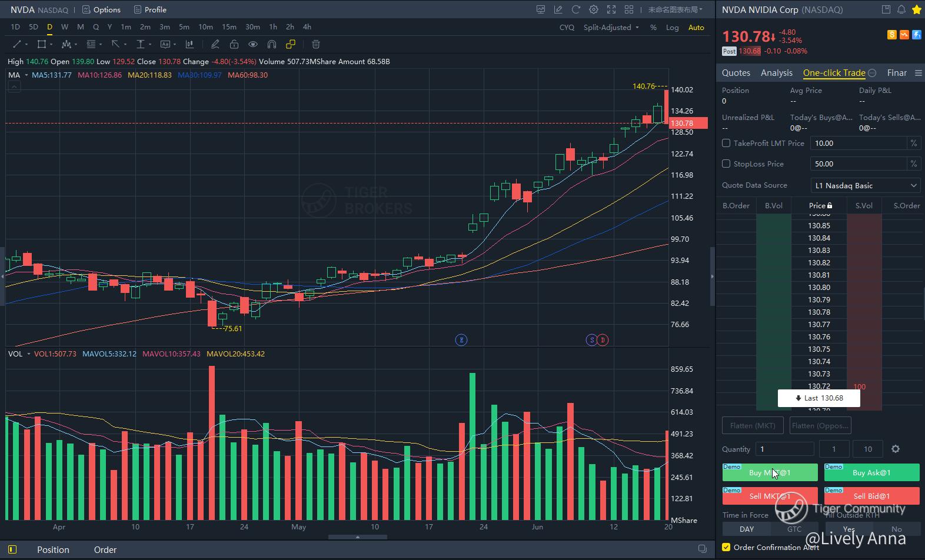Toggle drawings visibility with the eye icon
925x560 pixels.
tap(253, 44)
